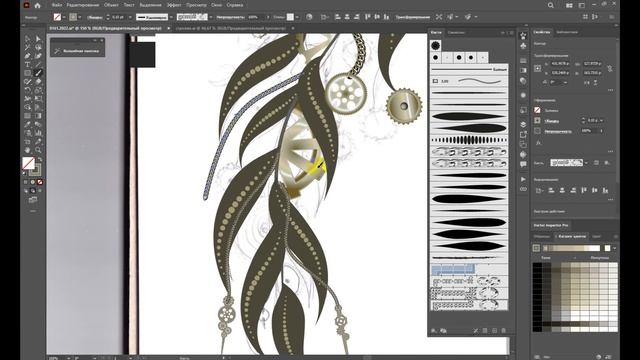Click Трансформирование in the control bar
This screenshot has height=360, width=640.
click(x=412, y=17)
